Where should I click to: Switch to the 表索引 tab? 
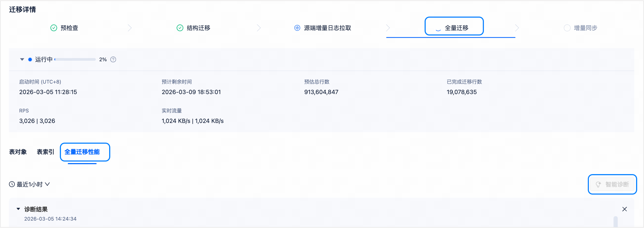45,152
